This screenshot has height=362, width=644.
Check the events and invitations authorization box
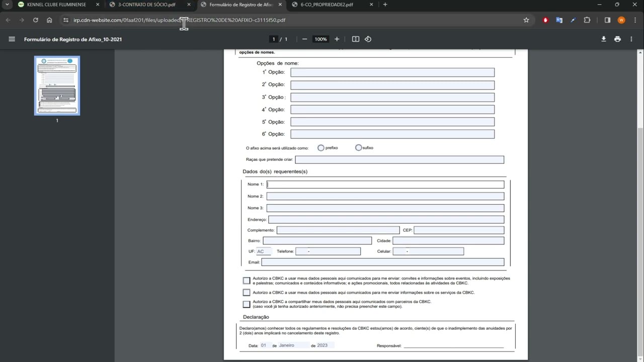point(247,281)
